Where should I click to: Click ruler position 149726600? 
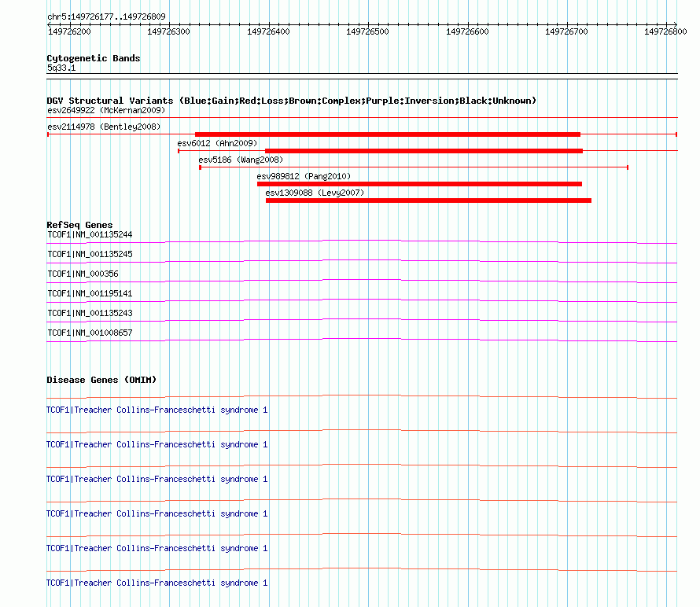point(467,31)
